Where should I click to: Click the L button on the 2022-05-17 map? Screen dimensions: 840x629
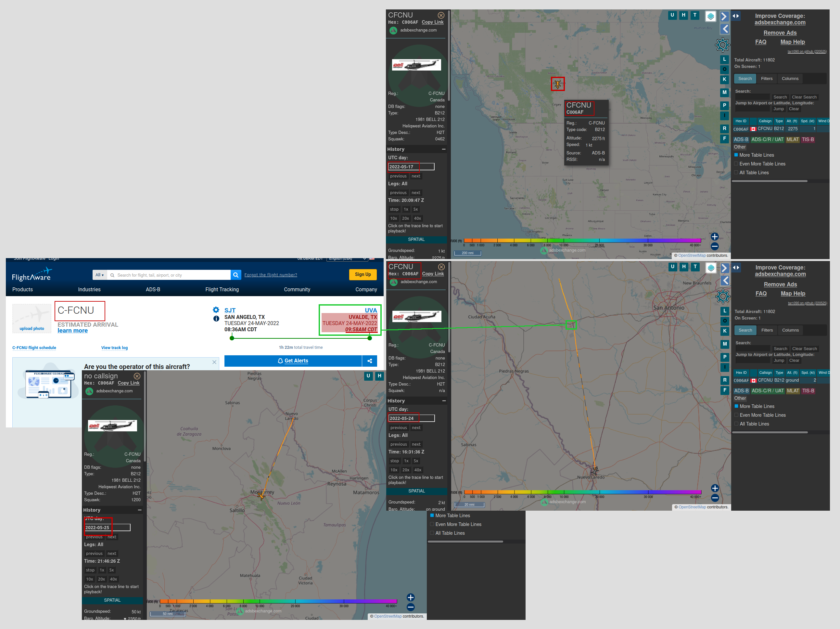725,59
